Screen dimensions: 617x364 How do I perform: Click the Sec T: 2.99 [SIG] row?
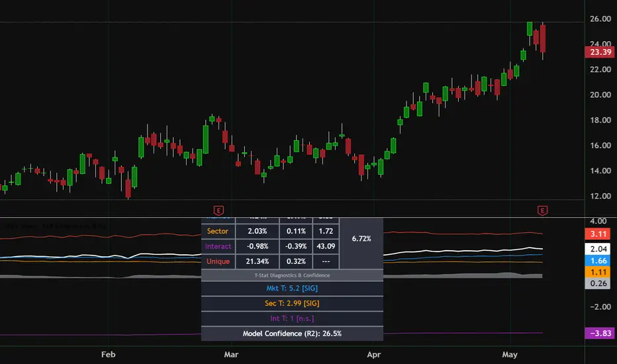pyautogui.click(x=292, y=303)
